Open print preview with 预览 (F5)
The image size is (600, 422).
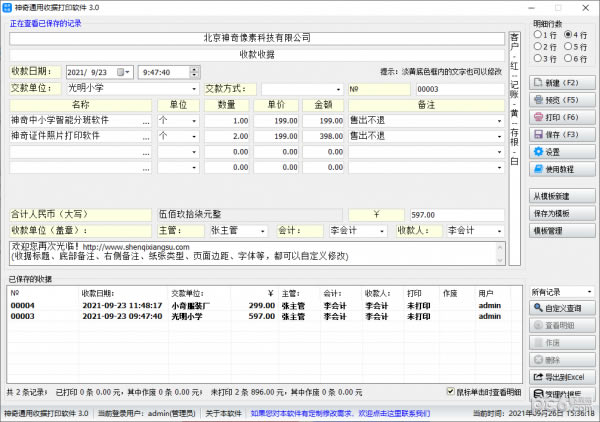561,100
